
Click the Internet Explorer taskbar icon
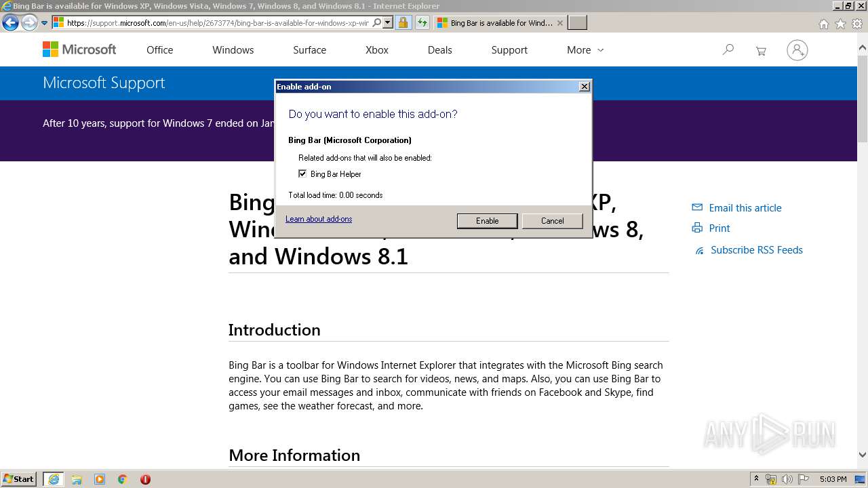coord(54,479)
